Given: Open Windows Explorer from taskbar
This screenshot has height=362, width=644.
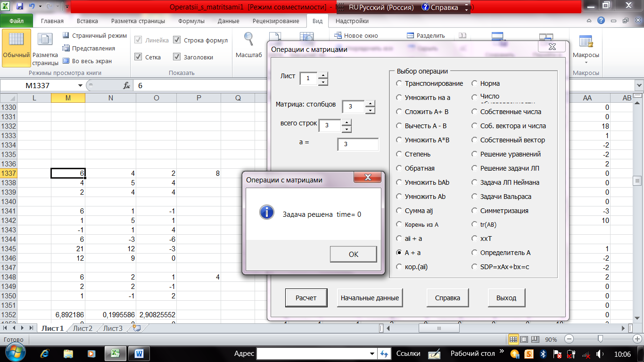Looking at the screenshot, I should pos(68,353).
